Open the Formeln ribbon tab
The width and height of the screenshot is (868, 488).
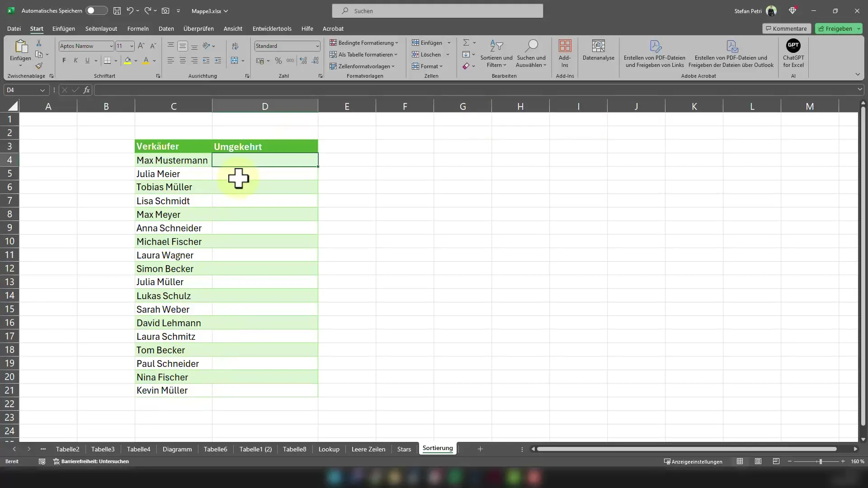[x=138, y=28]
